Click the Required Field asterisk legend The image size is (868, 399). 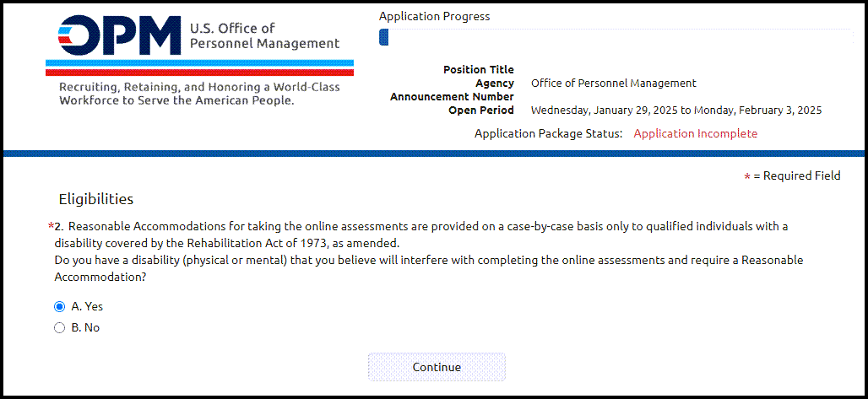coord(793,176)
